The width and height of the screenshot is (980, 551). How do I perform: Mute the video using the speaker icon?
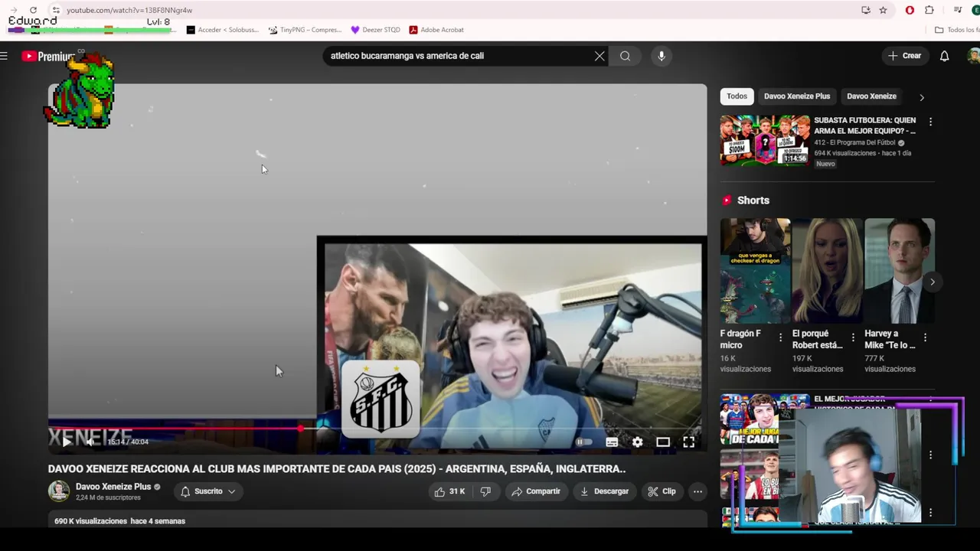click(x=90, y=442)
